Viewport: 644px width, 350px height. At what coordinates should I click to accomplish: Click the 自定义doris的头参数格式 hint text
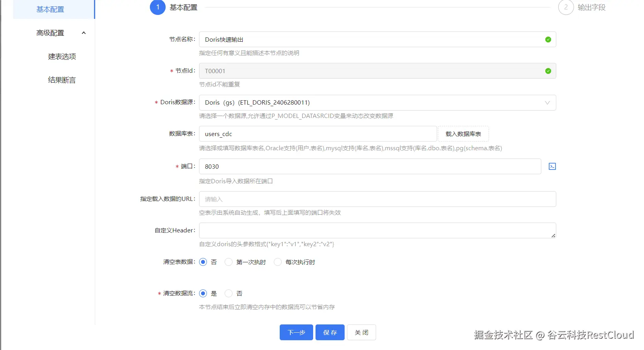267,244
